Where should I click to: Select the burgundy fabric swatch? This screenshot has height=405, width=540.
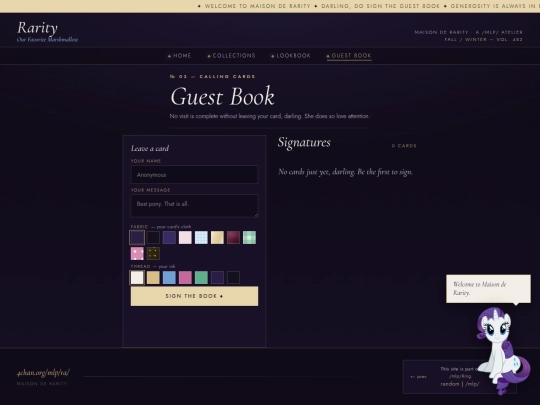click(x=233, y=238)
